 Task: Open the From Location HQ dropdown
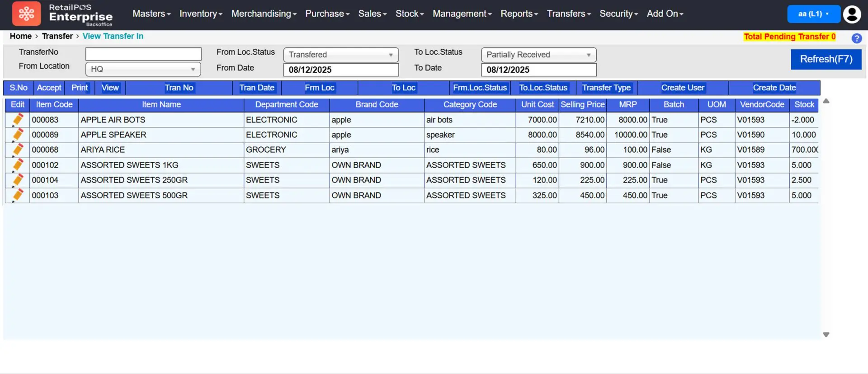click(x=143, y=69)
